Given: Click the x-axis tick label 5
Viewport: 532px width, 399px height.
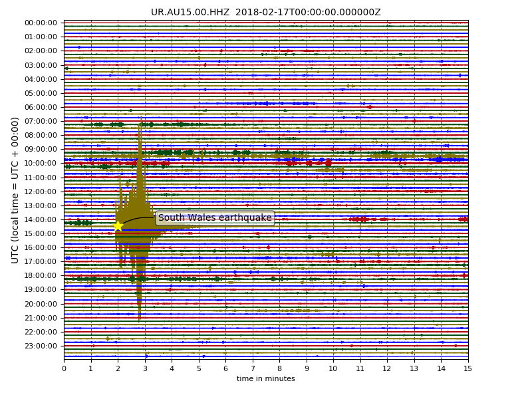Looking at the screenshot, I should (199, 369).
